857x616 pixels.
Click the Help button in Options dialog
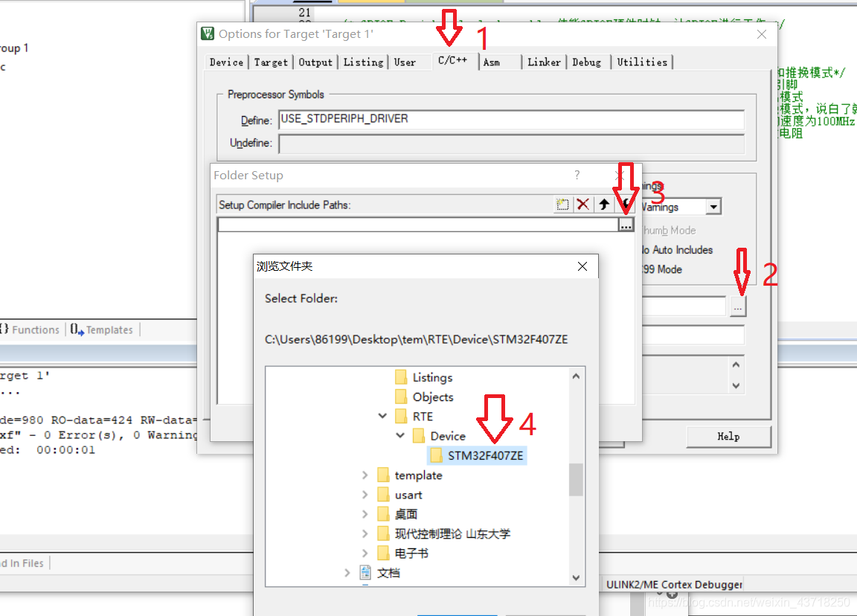point(728,437)
